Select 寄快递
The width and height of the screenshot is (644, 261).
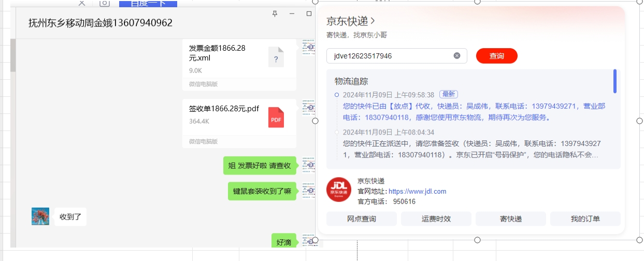tap(511, 219)
